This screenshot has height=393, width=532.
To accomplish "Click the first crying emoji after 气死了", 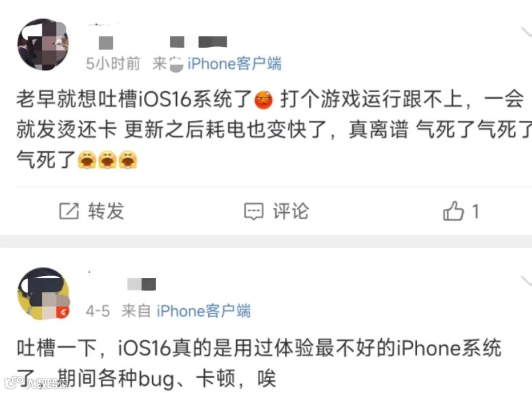I will (x=87, y=160).
